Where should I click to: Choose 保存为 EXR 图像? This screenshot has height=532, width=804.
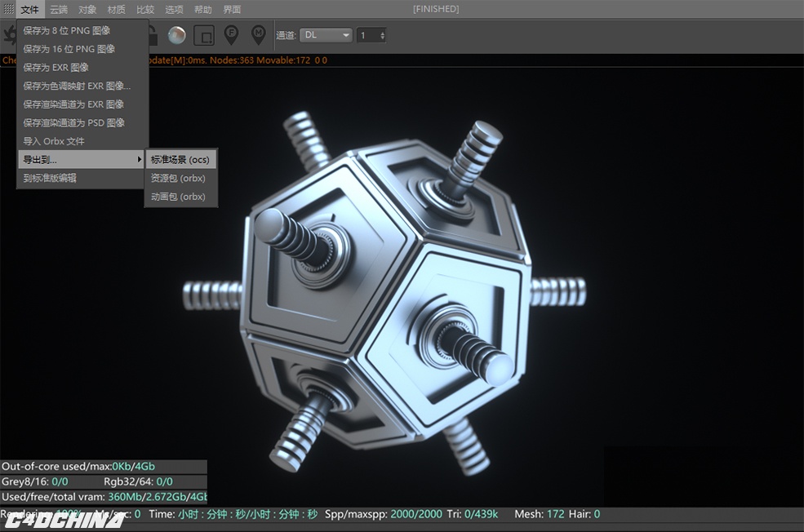[82, 68]
